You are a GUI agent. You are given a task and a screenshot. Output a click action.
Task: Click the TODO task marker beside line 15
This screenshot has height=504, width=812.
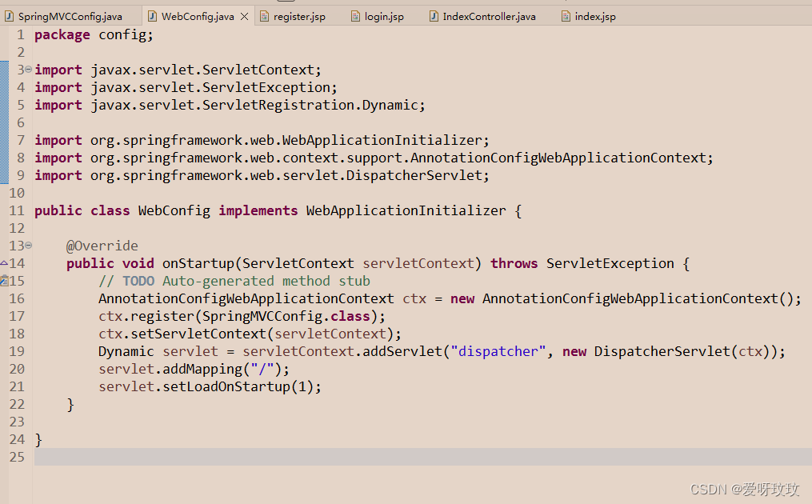4,280
